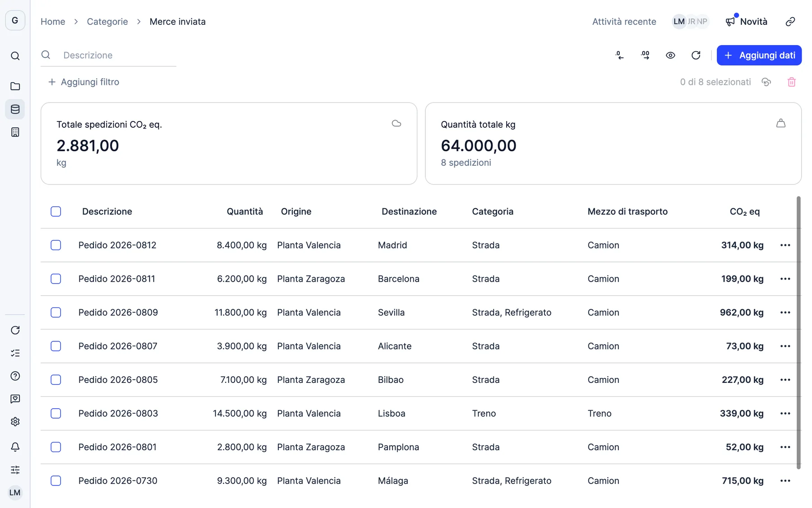Open the three-dot menu for Pedido 2026-0812
Screen dimensions: 812x508
click(x=785, y=245)
